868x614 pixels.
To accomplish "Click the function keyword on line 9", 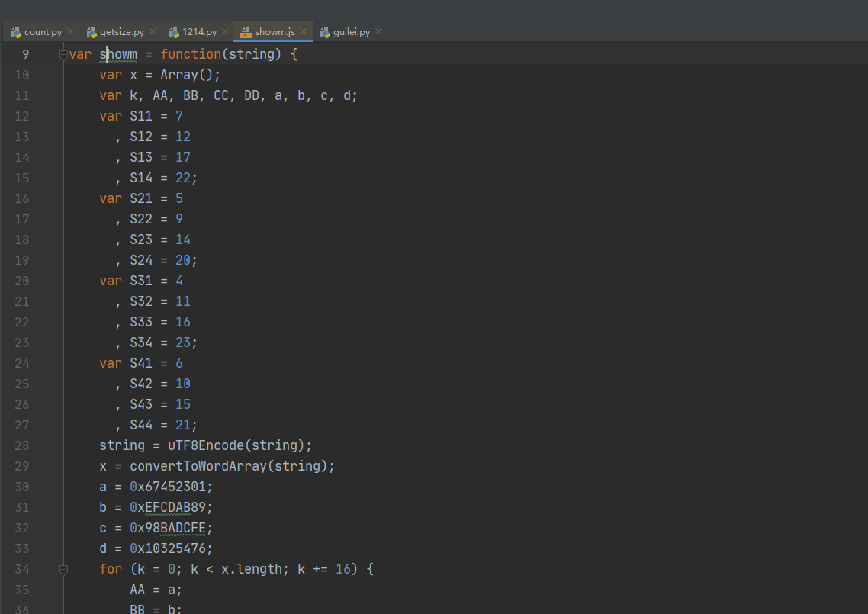I will click(191, 54).
